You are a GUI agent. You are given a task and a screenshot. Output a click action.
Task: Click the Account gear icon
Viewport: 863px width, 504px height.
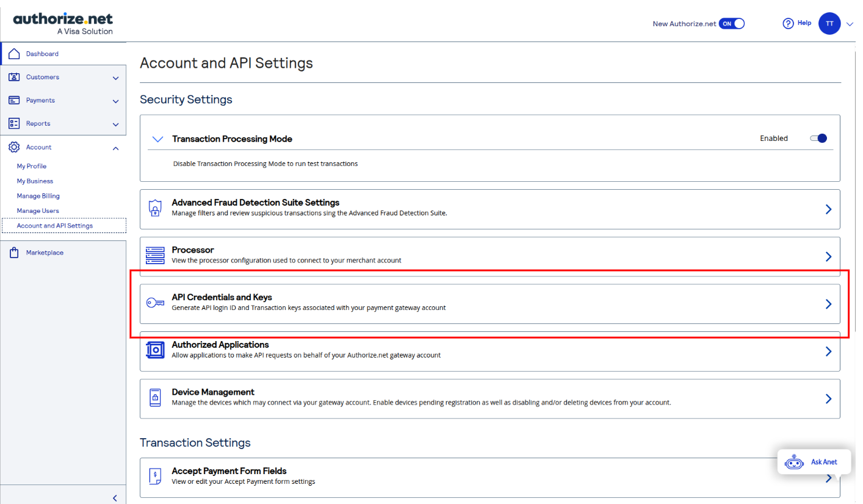[15, 147]
